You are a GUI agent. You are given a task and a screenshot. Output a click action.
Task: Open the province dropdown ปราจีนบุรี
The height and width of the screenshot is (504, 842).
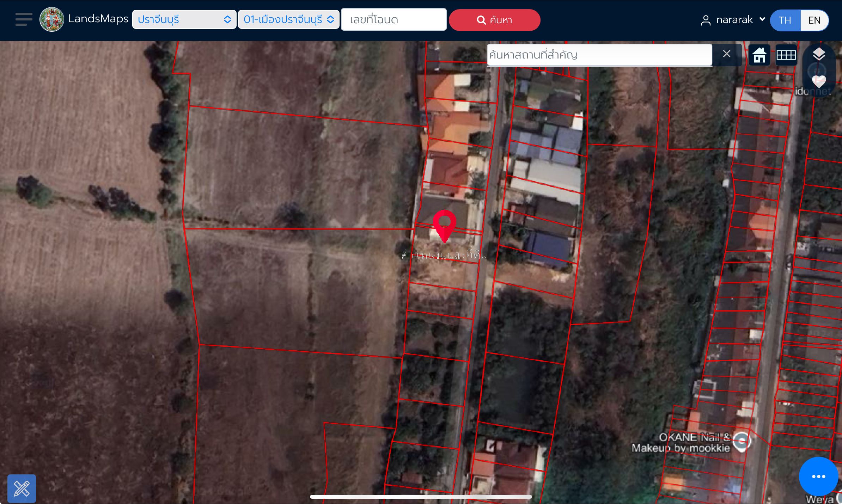pos(184,19)
